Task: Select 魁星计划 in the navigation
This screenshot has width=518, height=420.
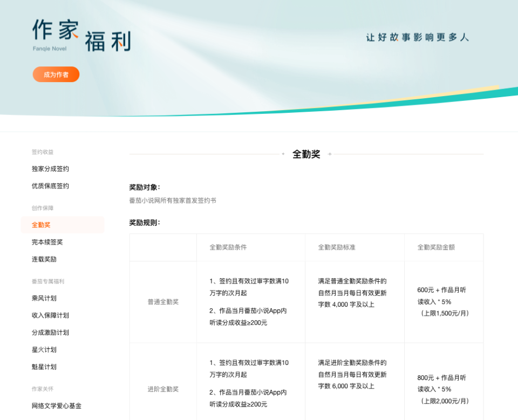Action: click(45, 367)
